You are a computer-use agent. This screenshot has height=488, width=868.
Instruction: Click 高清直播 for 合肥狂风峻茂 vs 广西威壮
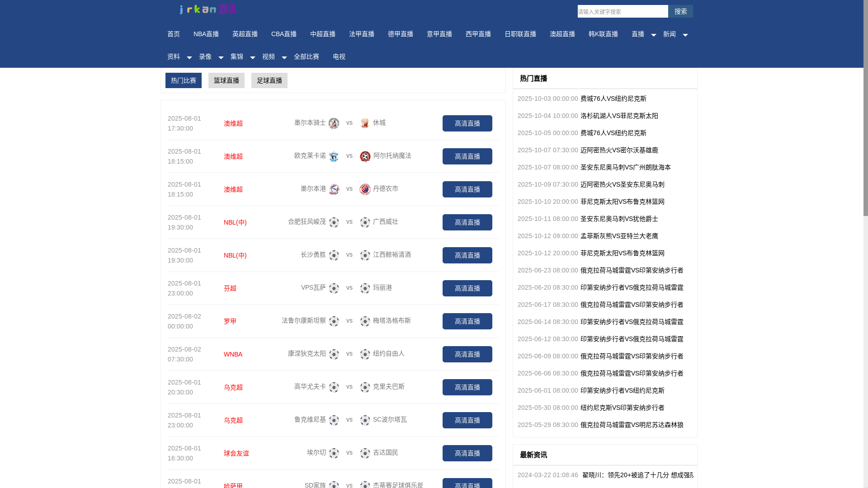[467, 222]
